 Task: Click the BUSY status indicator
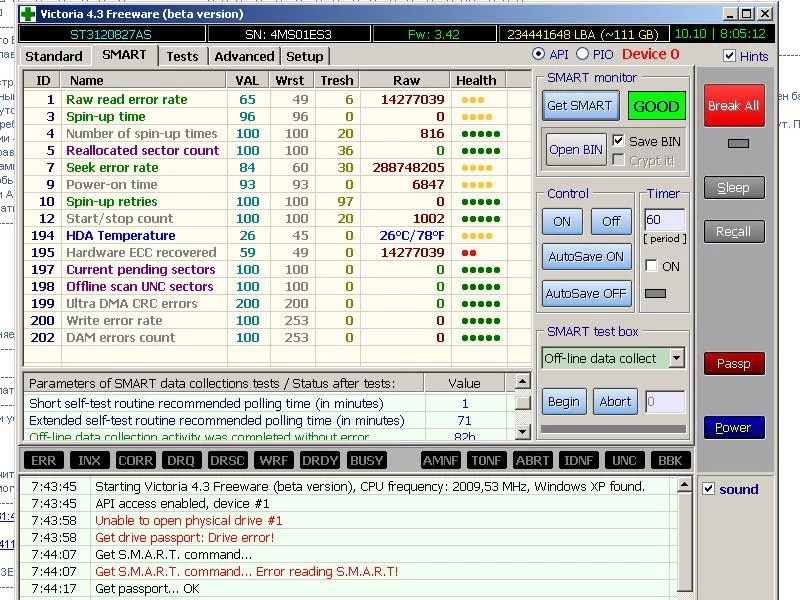coord(367,460)
